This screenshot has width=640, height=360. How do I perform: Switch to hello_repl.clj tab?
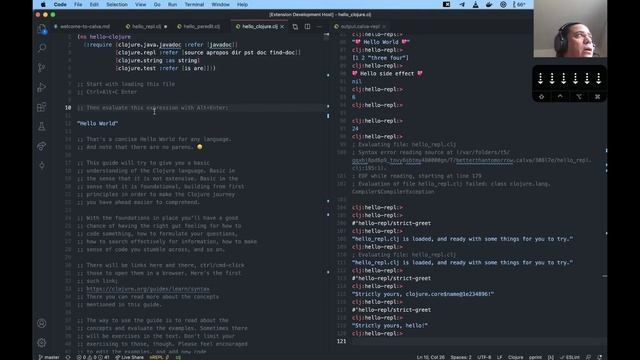click(146, 27)
